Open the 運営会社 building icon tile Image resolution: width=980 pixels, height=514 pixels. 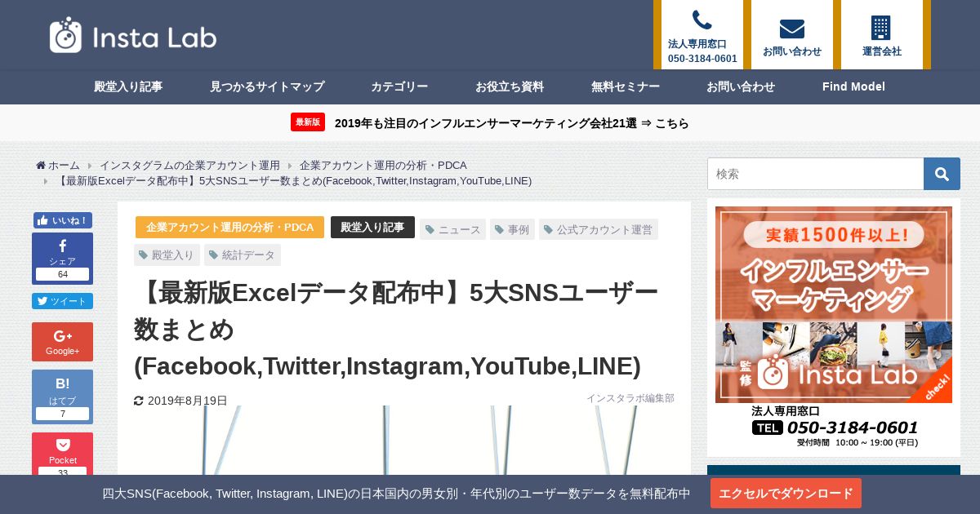(x=882, y=34)
